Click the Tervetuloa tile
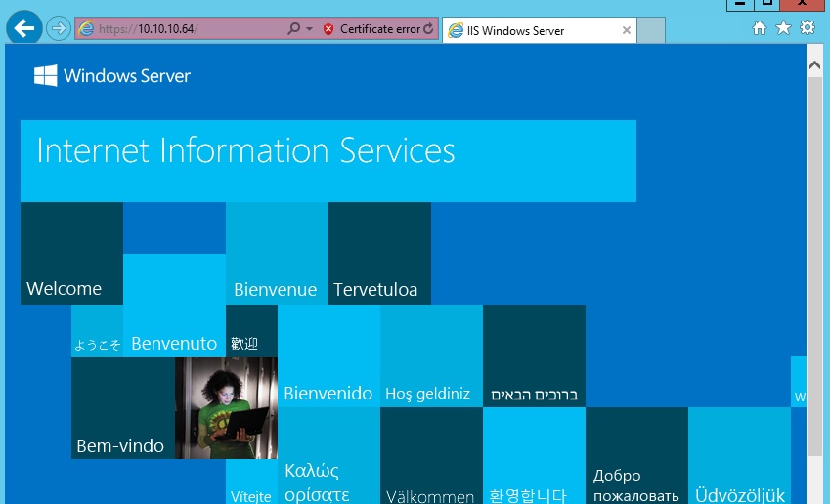Screen dimensions: 830x504 point(379,253)
